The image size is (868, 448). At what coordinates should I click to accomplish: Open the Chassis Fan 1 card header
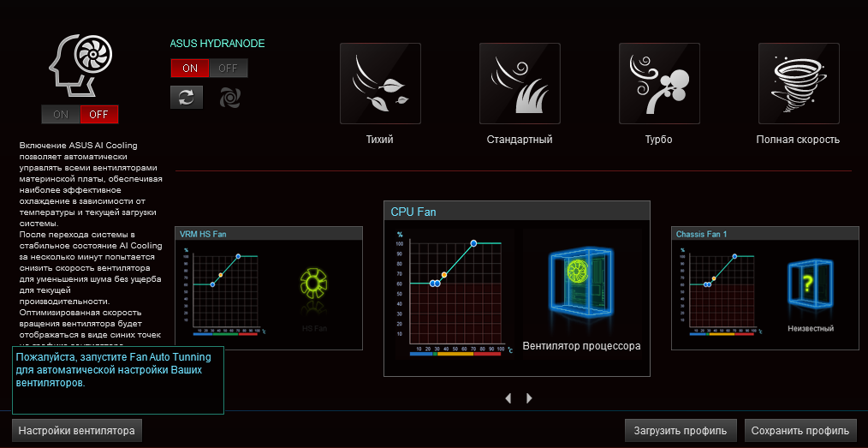coord(767,234)
